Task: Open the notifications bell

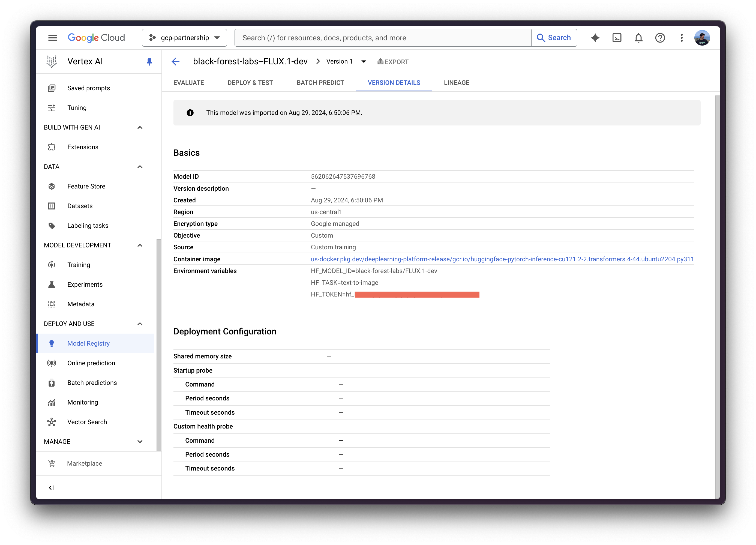Action: (638, 38)
